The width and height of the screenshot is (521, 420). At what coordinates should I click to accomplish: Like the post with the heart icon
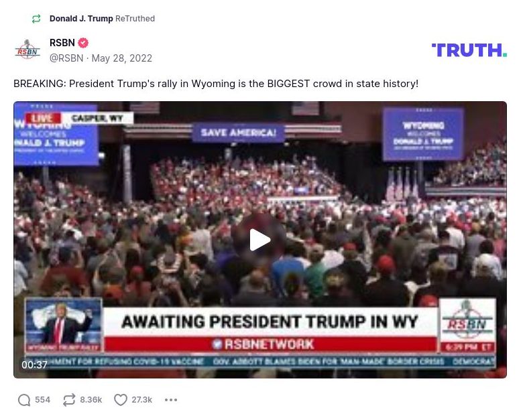(x=121, y=400)
